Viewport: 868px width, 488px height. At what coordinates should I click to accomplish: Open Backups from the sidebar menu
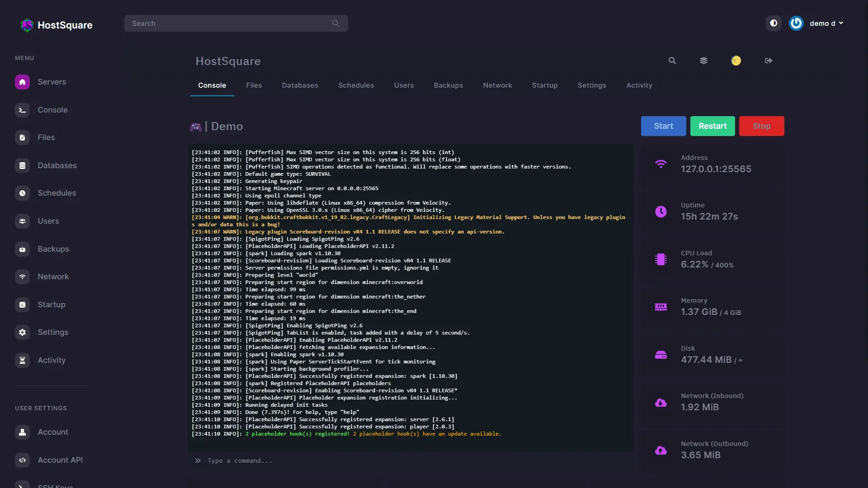pos(53,249)
